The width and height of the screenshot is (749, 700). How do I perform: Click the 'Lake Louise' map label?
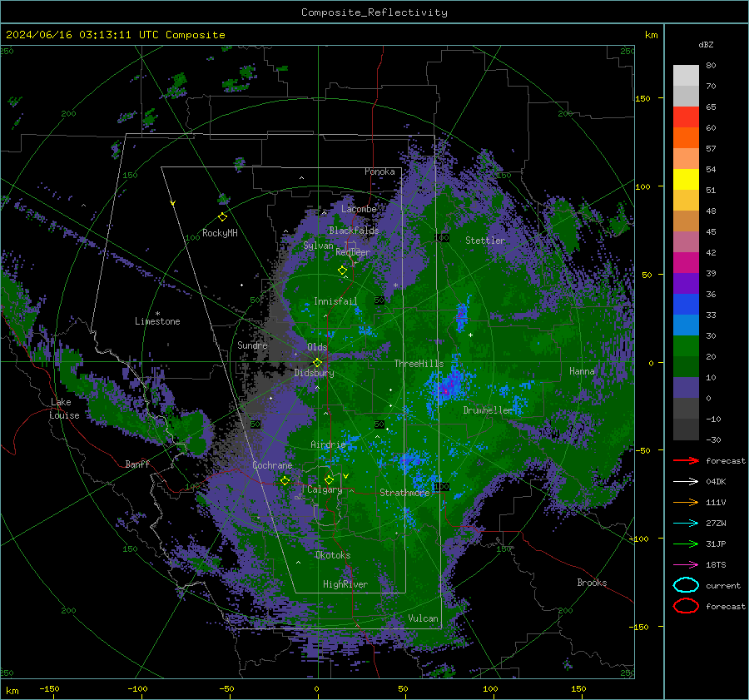[x=64, y=409]
